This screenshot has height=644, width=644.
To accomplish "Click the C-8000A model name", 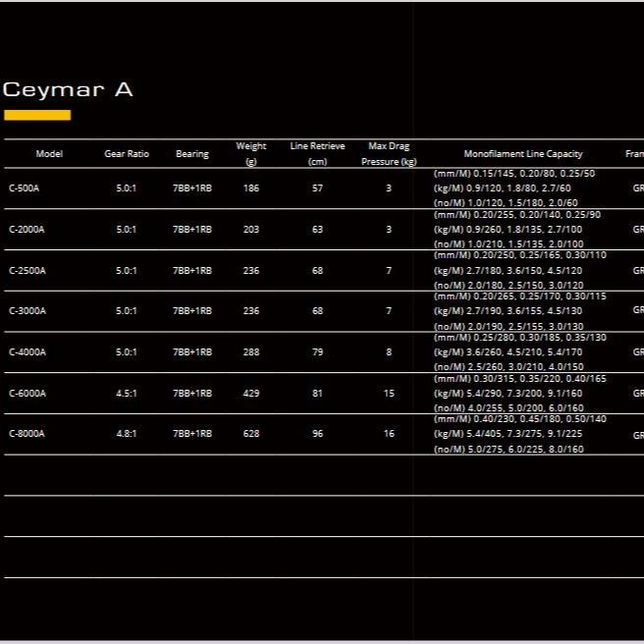I will [27, 434].
